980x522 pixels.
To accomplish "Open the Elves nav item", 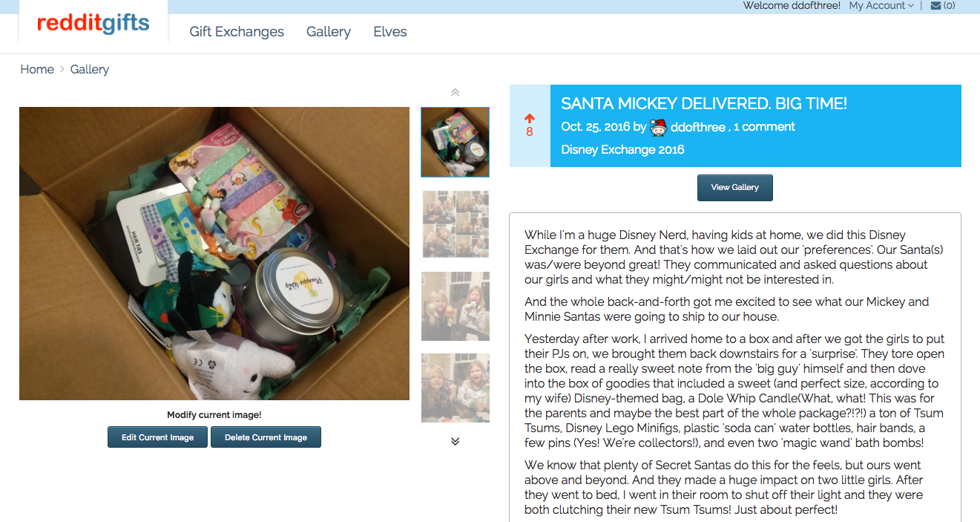I will click(390, 32).
